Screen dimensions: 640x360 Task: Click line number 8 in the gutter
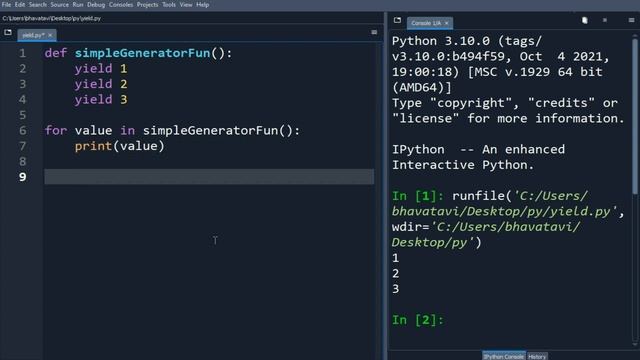[22, 162]
